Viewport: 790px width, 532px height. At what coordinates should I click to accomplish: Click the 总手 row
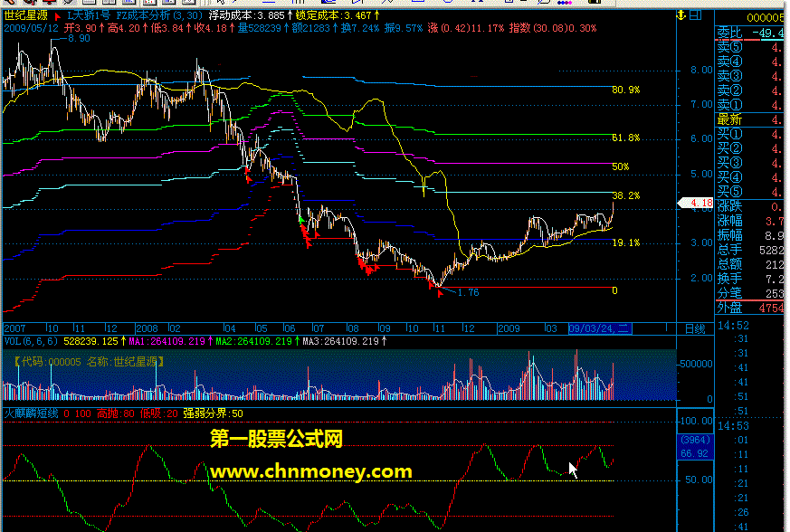point(751,250)
